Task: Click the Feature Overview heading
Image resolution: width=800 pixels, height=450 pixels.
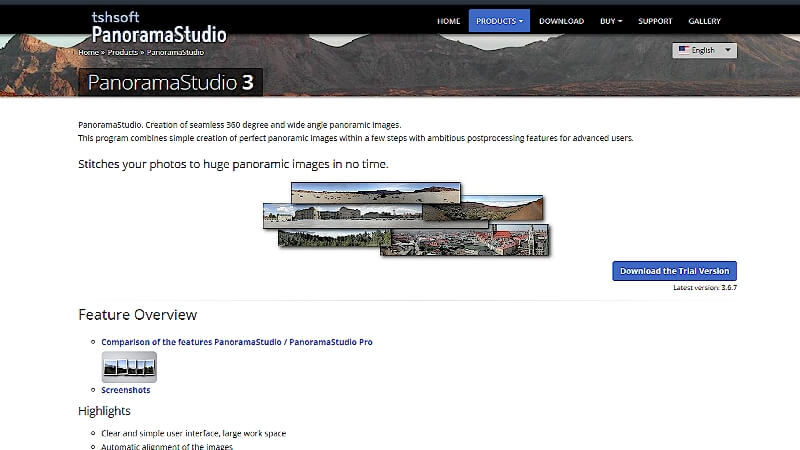Action: (x=138, y=315)
